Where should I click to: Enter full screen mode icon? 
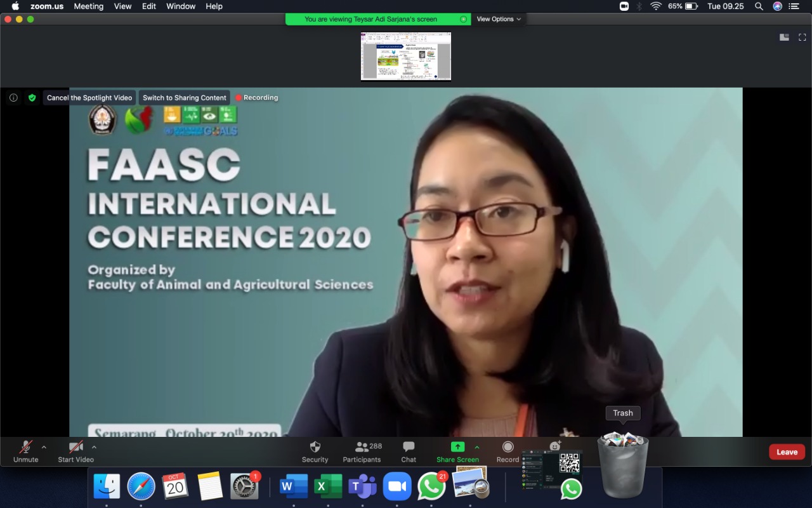[802, 37]
